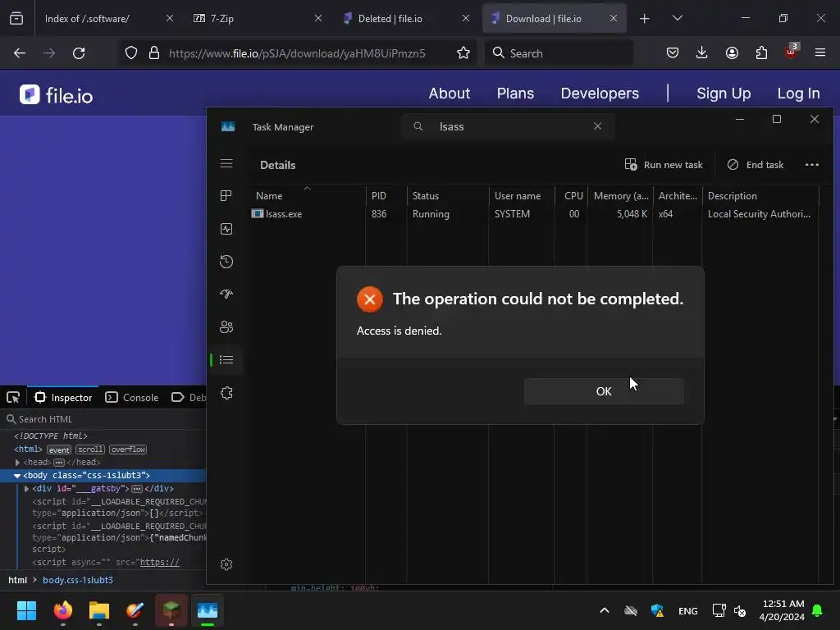Open Task Manager App history icon

[x=226, y=262]
